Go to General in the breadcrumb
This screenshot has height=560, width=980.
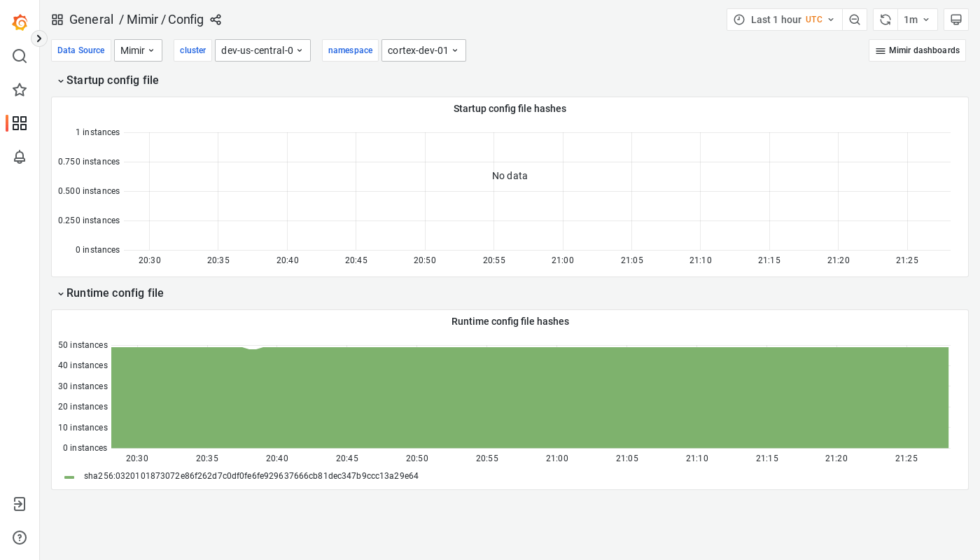(x=92, y=20)
